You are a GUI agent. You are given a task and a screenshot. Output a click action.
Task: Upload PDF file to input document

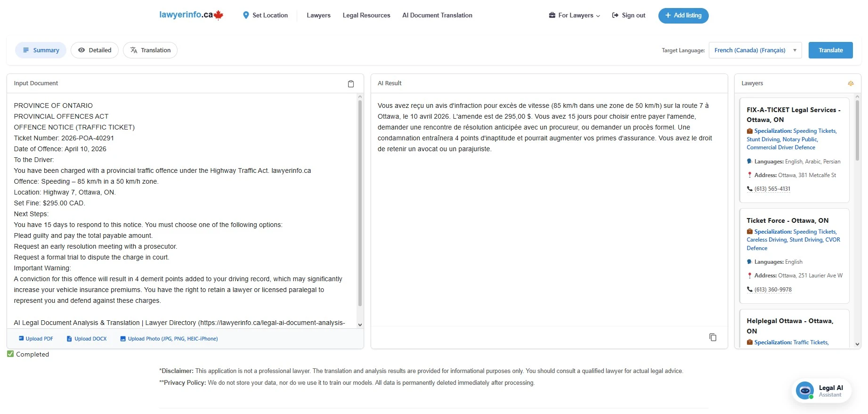tap(36, 339)
